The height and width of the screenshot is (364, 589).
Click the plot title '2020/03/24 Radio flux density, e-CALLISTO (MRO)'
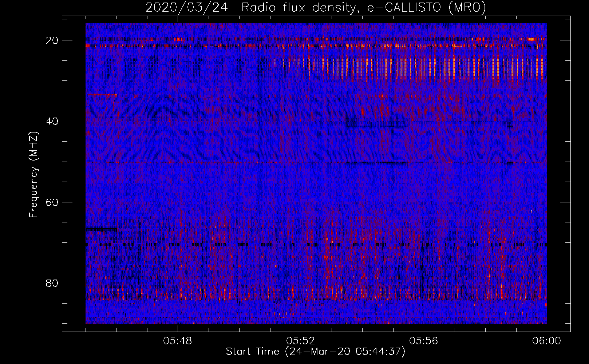coord(316,7)
